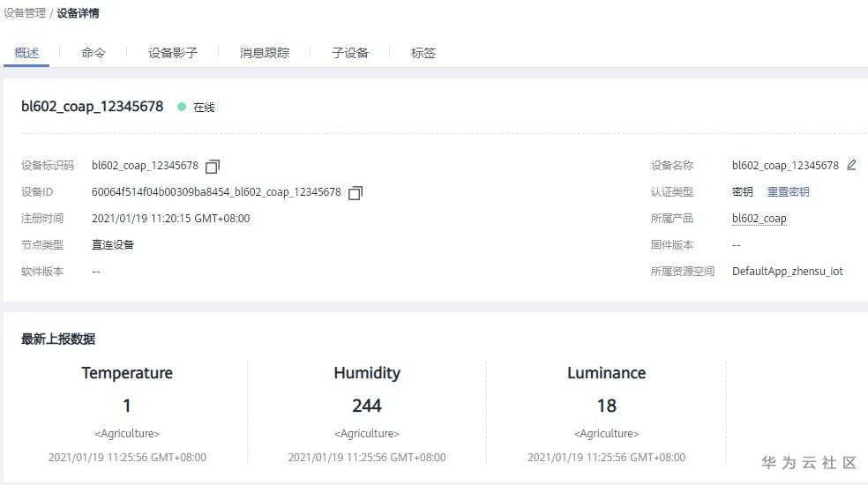Switch to the 命令 tab

pyautogui.click(x=94, y=53)
